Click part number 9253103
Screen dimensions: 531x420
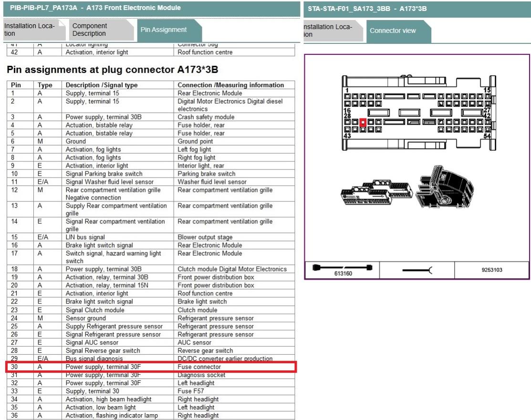[x=491, y=270]
